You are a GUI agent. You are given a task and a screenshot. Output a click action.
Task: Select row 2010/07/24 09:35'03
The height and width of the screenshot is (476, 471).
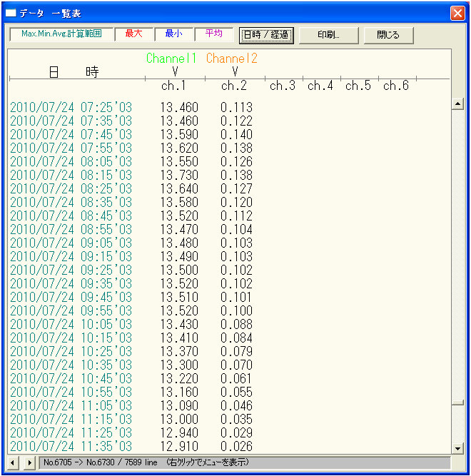point(131,284)
